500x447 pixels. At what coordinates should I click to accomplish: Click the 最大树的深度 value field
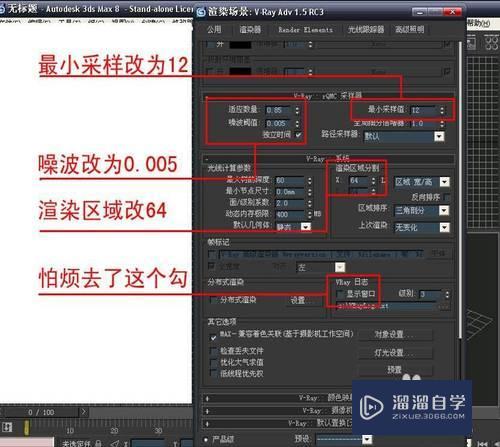290,181
